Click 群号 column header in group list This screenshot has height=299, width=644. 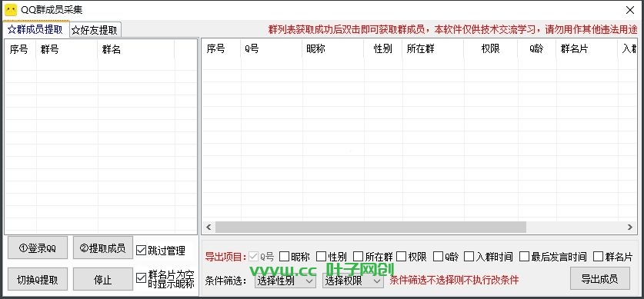67,50
